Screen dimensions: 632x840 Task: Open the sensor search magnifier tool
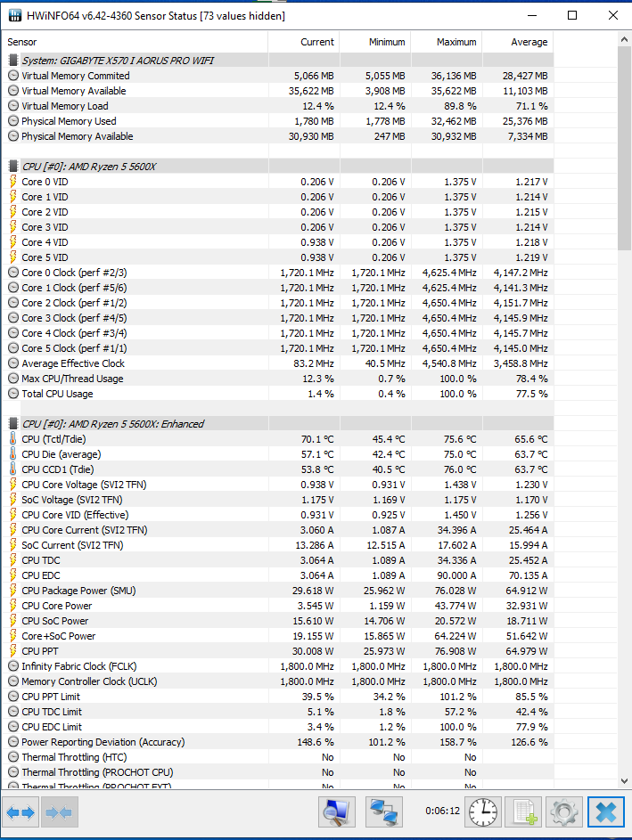click(x=337, y=811)
